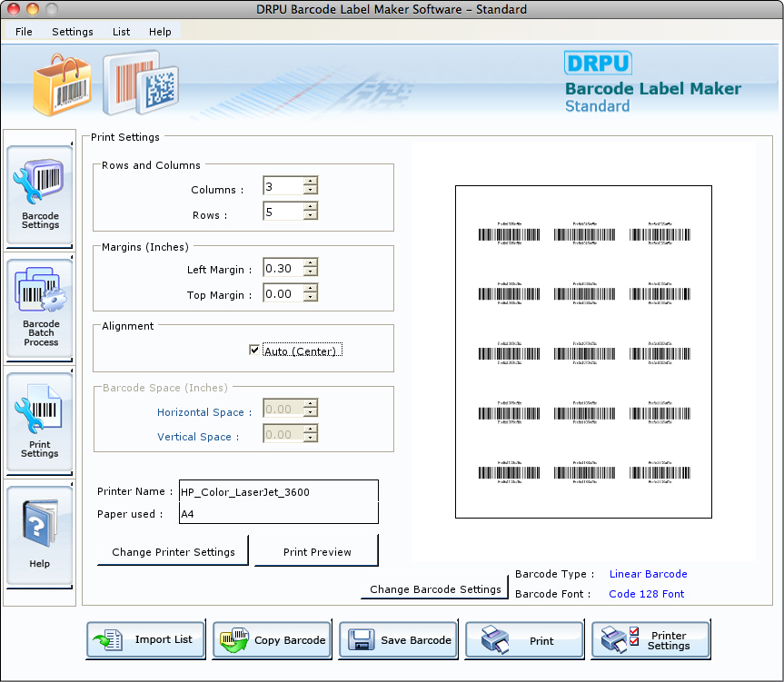Decrease the Horizontal Space value

311,412
